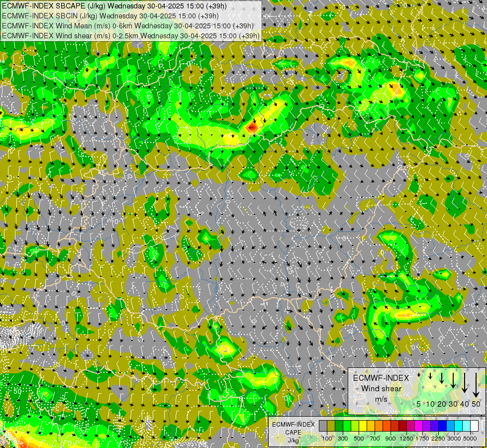The image size is (487, 448).
Task: Click 'Wind shear' text in the arrow legend
Action: 382,389
